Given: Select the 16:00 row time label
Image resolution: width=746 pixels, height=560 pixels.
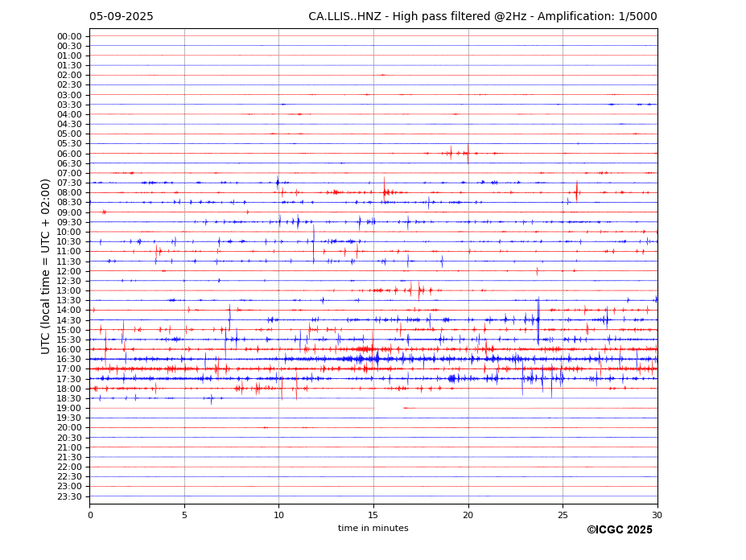Looking at the screenshot, I should pos(69,350).
